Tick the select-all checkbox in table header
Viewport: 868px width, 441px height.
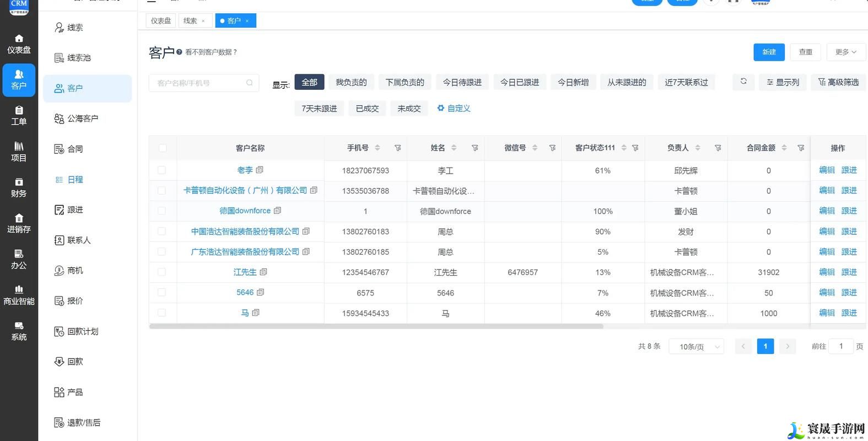click(x=162, y=148)
